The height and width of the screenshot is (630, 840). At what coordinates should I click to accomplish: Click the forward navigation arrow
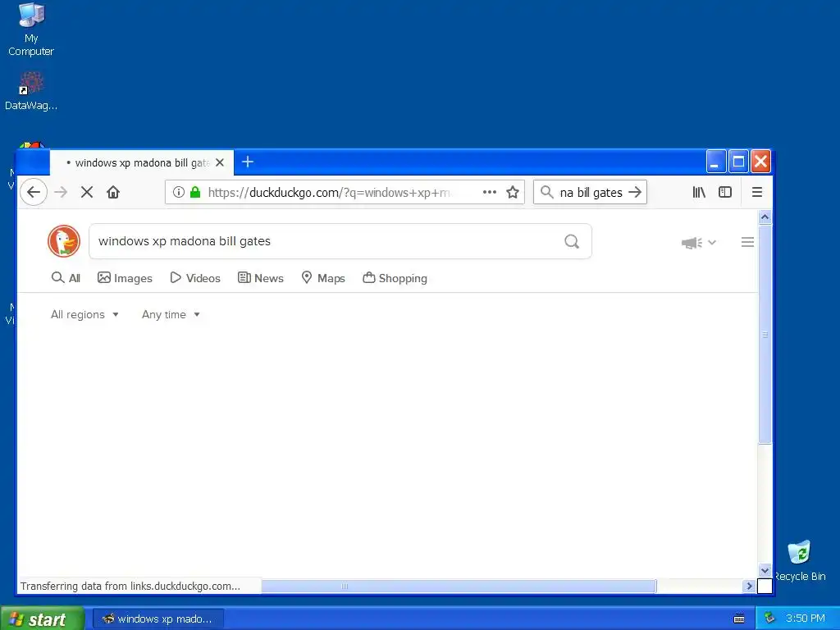coord(61,192)
